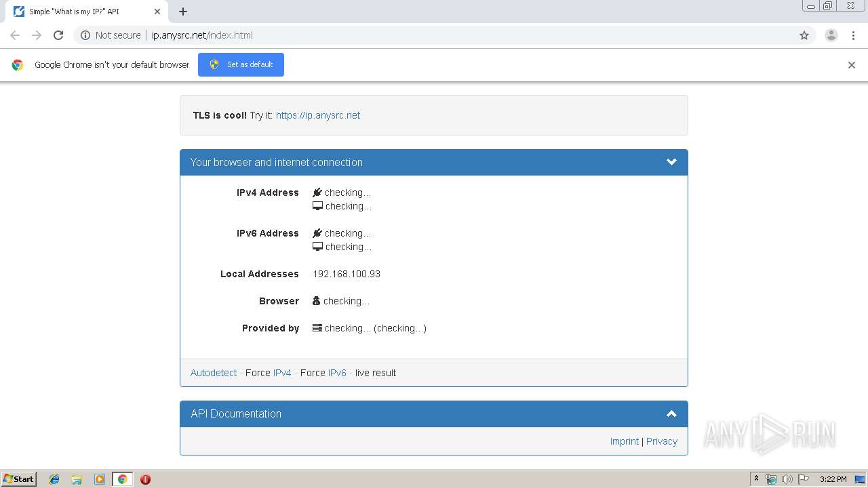Reload the page with the refresh icon

point(58,35)
